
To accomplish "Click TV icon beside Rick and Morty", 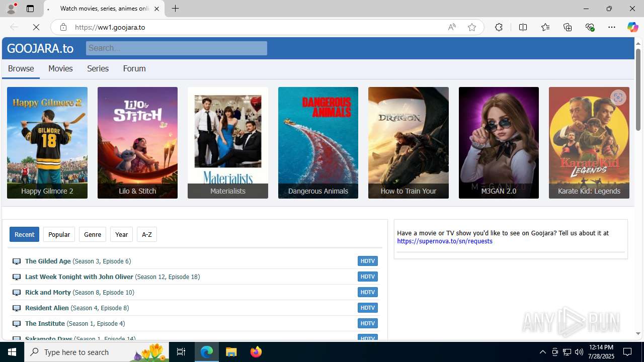I will point(17,293).
